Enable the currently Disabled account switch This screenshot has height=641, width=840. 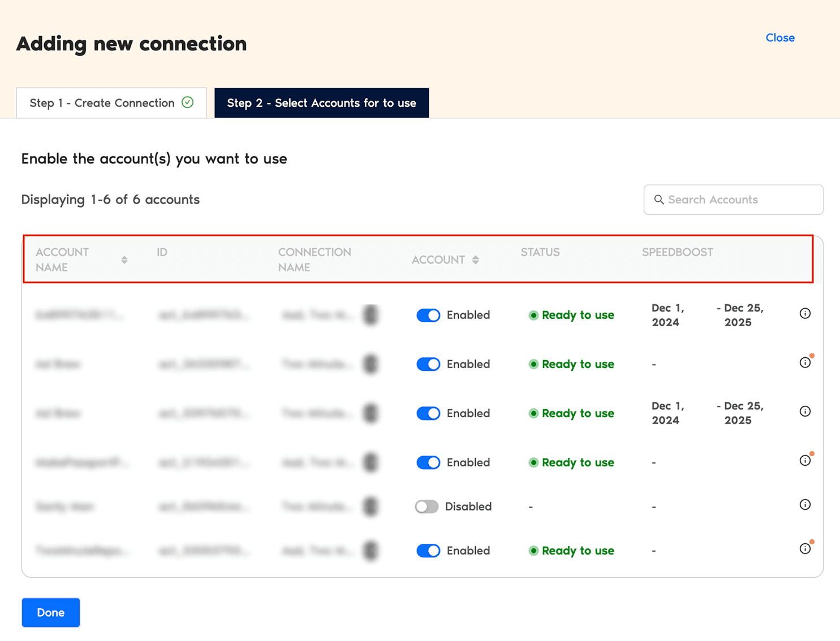point(427,506)
